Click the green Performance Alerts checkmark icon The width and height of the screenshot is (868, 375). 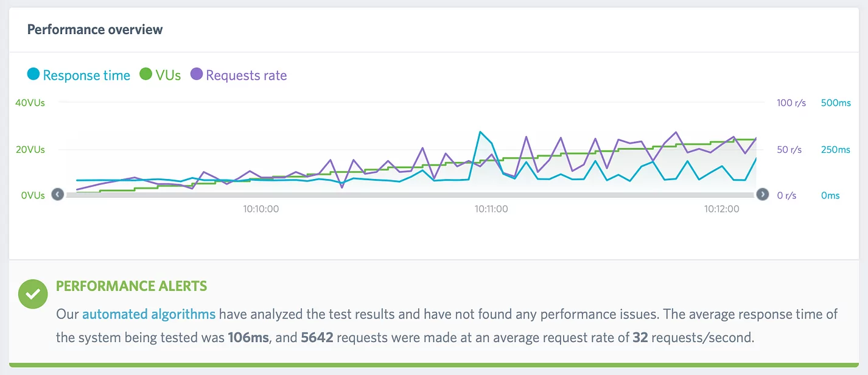(32, 294)
